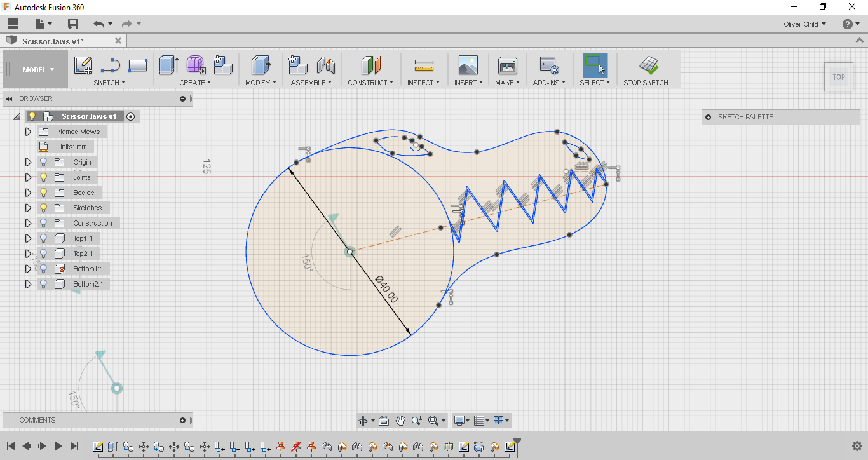Select the Orbit navigation tool

(363, 421)
